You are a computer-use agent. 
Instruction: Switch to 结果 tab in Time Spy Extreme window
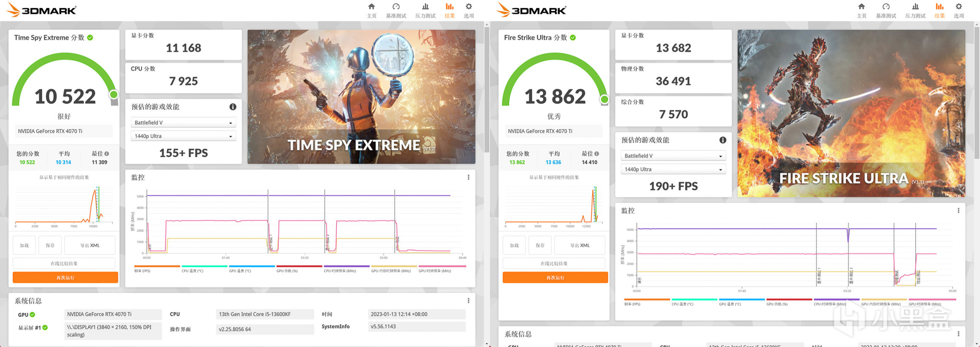[x=450, y=10]
